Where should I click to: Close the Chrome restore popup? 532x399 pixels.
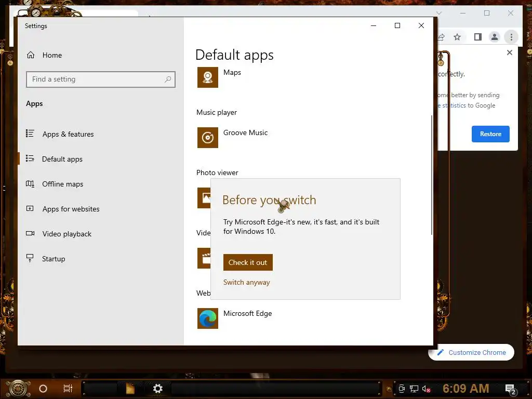[x=510, y=52]
